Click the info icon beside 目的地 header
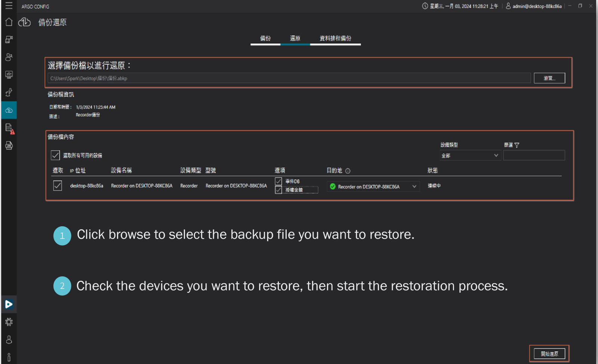The height and width of the screenshot is (364, 598). click(x=348, y=171)
